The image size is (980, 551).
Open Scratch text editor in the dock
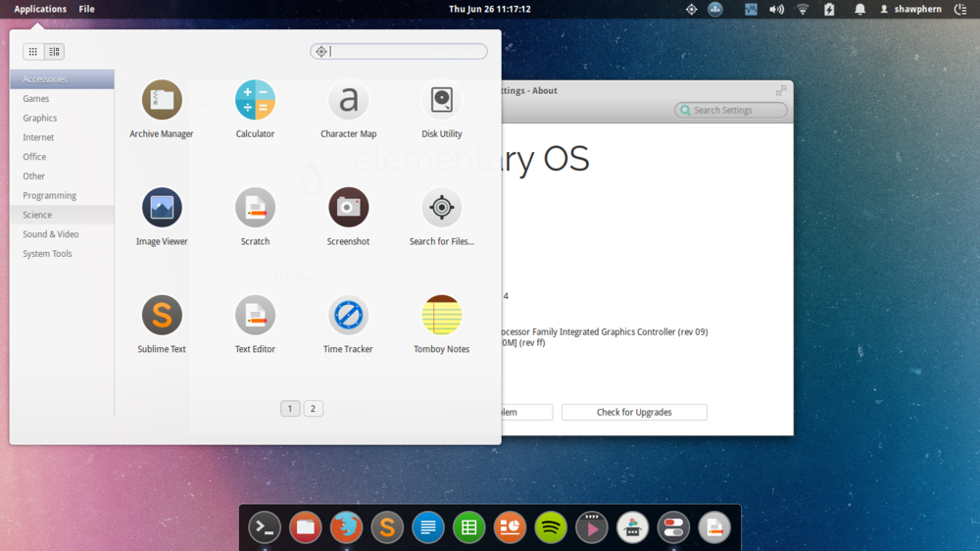(714, 527)
